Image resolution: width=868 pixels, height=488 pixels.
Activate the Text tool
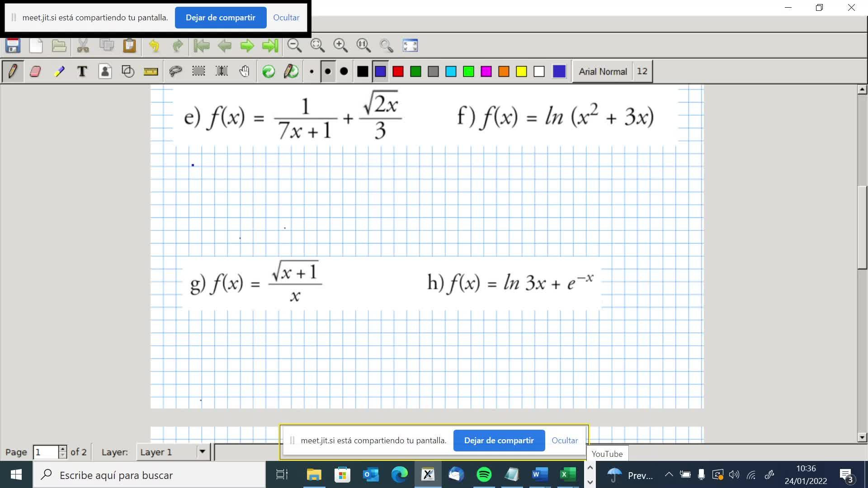pyautogui.click(x=82, y=71)
